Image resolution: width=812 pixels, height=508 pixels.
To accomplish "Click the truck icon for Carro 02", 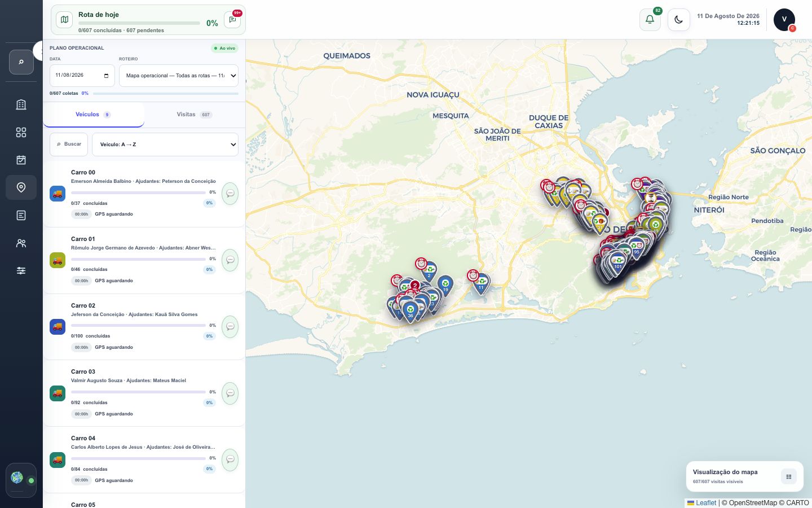I will [x=58, y=327].
